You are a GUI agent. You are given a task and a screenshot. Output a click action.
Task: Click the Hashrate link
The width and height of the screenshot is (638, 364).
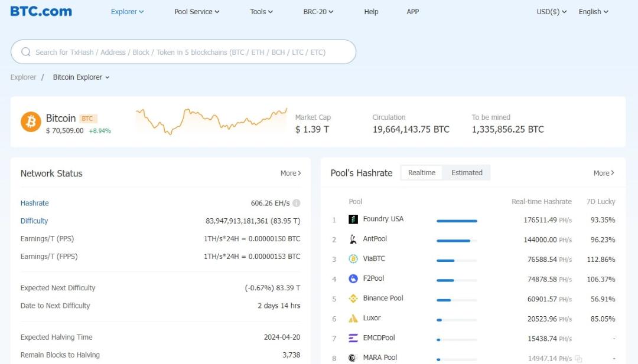tap(35, 203)
